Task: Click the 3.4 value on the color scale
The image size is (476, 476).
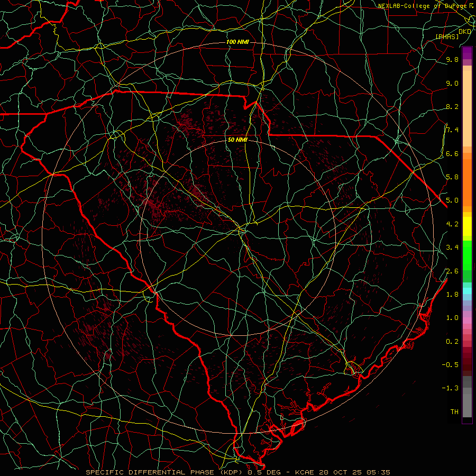Action: tap(452, 248)
